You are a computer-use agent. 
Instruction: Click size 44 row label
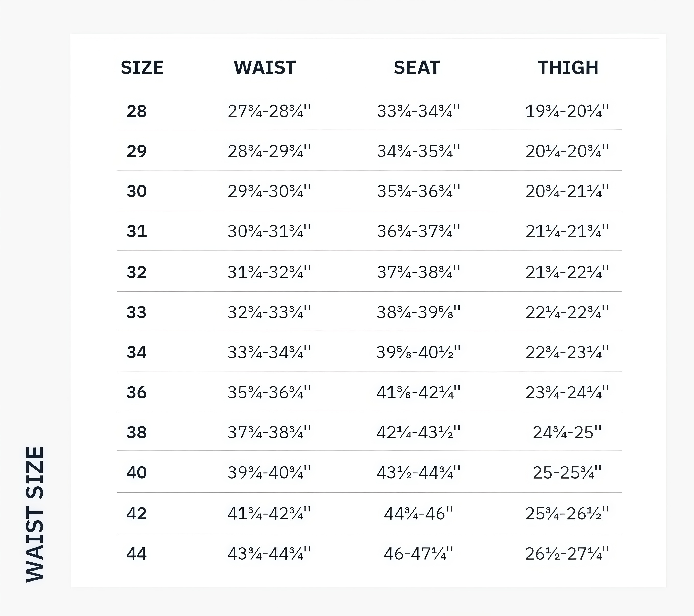point(136,553)
